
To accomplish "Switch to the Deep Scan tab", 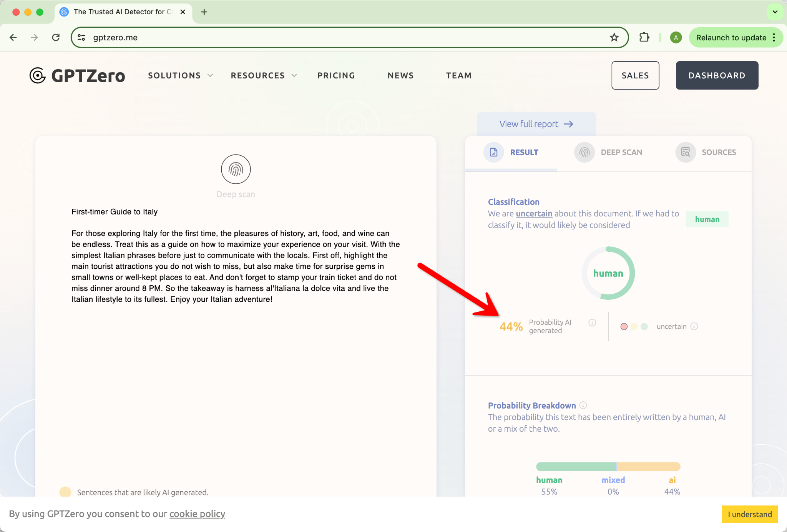I will pos(608,152).
